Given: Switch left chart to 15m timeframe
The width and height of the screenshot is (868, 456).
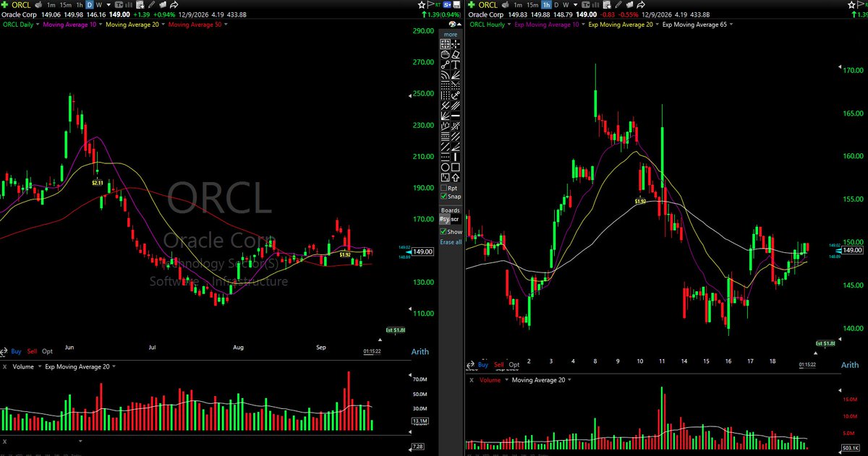Looking at the screenshot, I should [65, 5].
